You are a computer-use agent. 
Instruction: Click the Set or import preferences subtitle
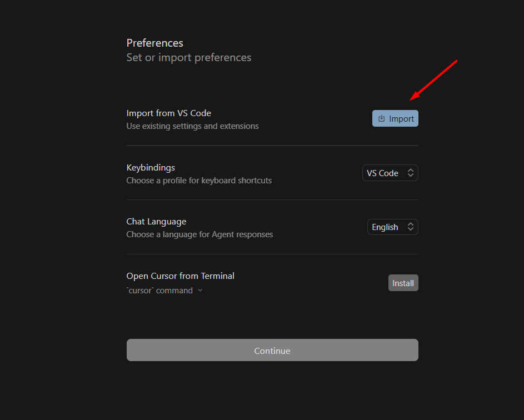click(x=188, y=57)
